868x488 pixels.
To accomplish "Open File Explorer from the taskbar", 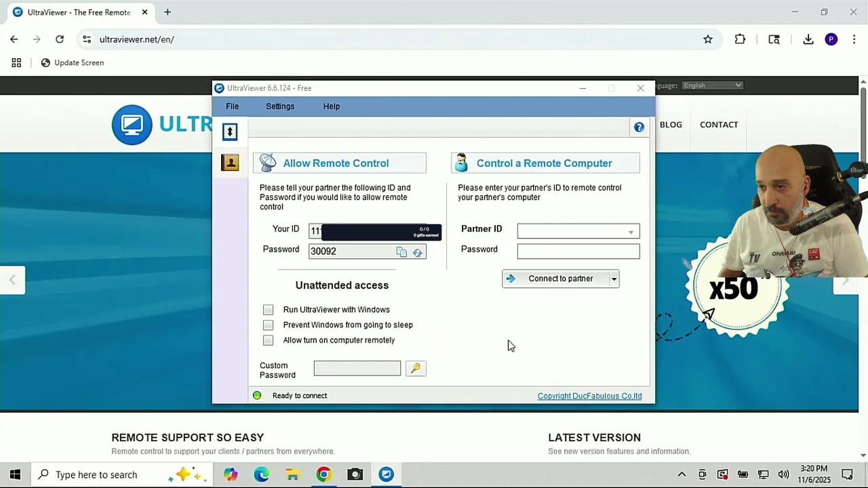I will [292, 474].
